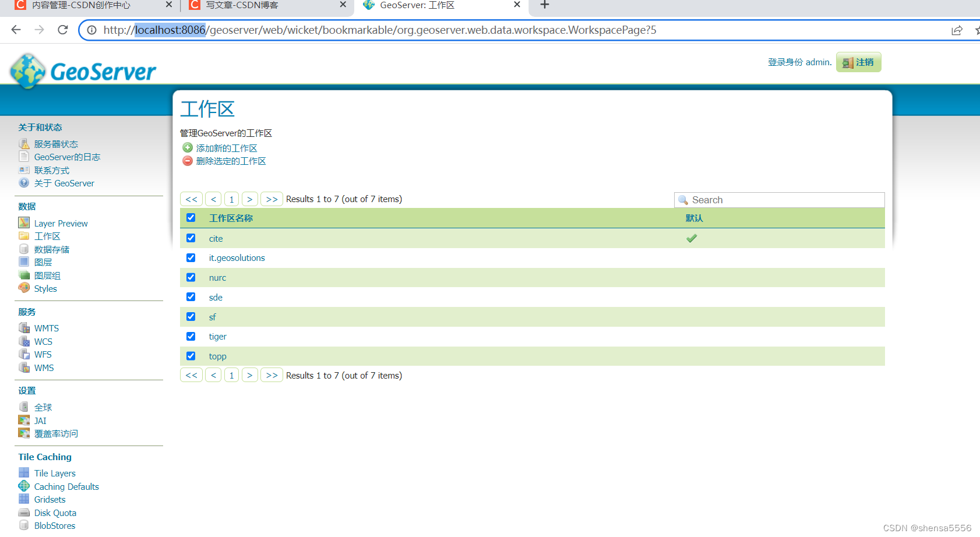Click the red minus delete workspace icon
This screenshot has height=537, width=980.
(x=188, y=161)
